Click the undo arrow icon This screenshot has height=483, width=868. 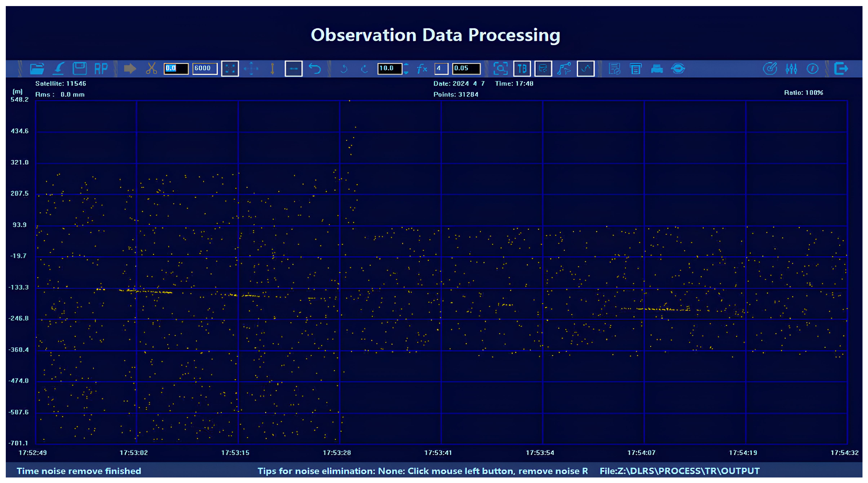(315, 69)
